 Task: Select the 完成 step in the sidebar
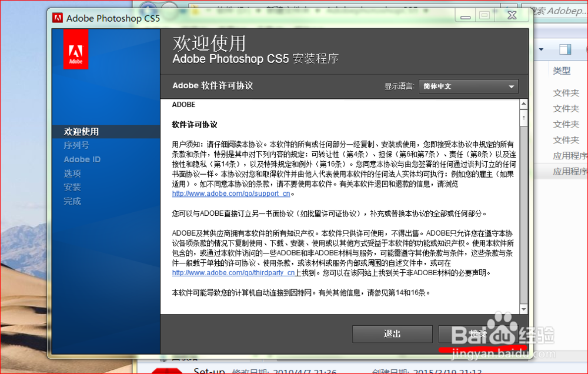(x=72, y=201)
